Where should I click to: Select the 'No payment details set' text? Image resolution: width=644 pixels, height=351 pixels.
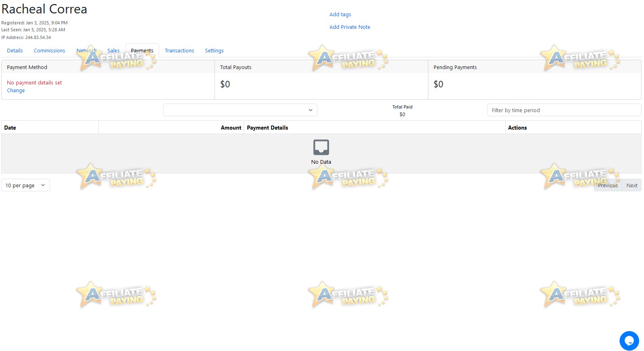(35, 83)
